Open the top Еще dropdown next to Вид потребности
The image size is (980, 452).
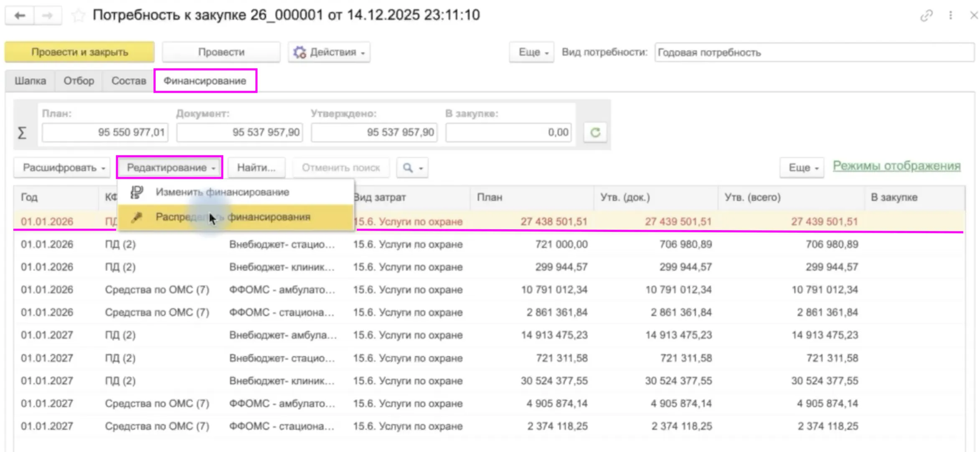(x=531, y=52)
